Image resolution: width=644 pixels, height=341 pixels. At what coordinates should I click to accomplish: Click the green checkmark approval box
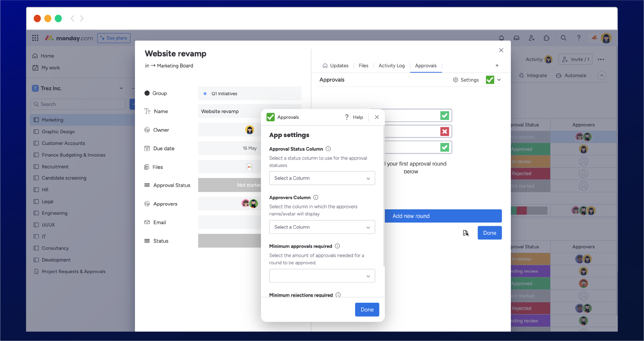pos(445,115)
